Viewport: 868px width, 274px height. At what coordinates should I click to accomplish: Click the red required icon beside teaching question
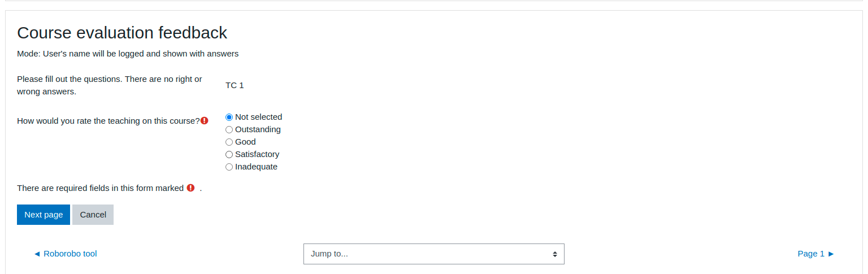point(205,120)
